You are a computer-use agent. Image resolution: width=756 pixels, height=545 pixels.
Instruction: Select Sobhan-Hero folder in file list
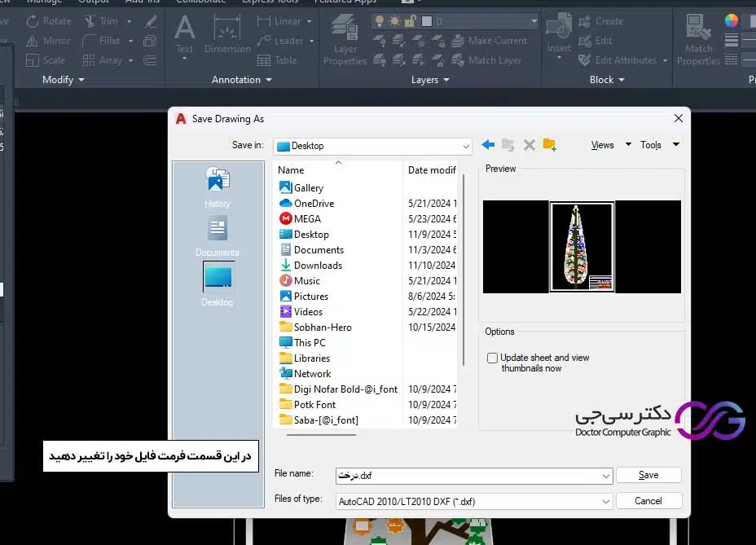click(x=315, y=327)
